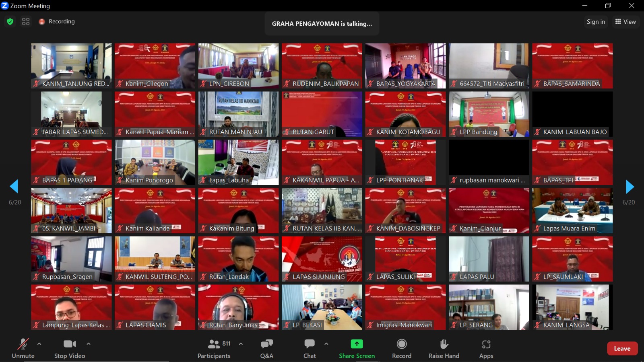
Task: Click the green encryption shield icon
Action: pos(10,22)
